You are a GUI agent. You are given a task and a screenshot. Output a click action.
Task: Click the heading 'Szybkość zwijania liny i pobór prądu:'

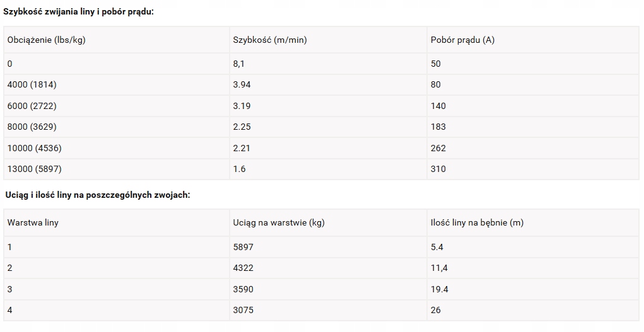coord(79,11)
